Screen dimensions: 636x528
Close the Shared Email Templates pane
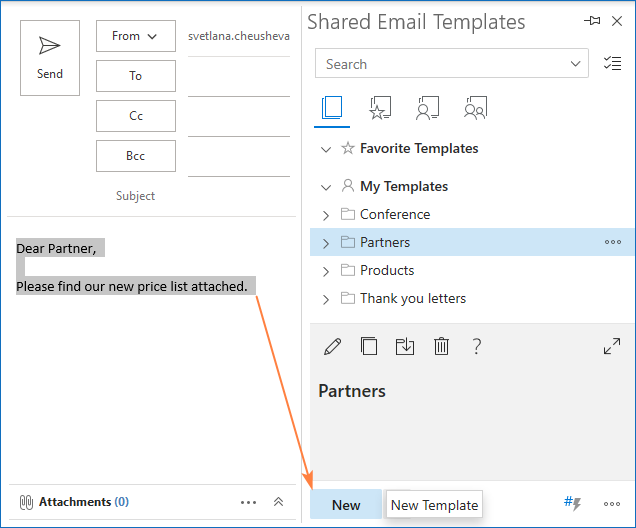coord(617,21)
